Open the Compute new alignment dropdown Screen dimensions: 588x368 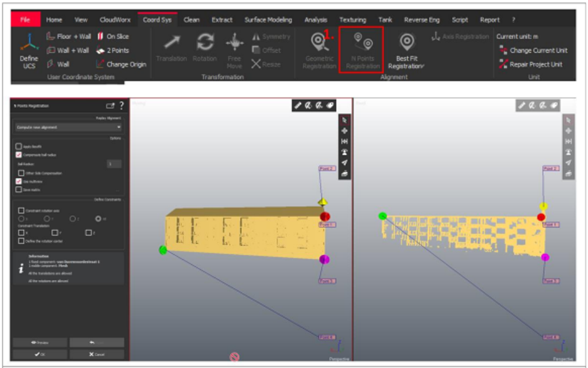pyautogui.click(x=68, y=127)
